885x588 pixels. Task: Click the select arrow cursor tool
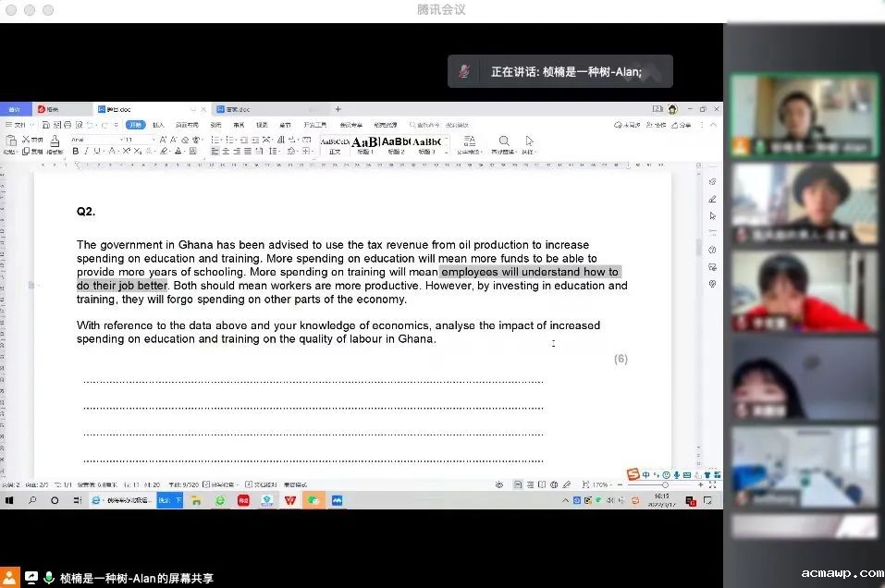click(x=529, y=141)
